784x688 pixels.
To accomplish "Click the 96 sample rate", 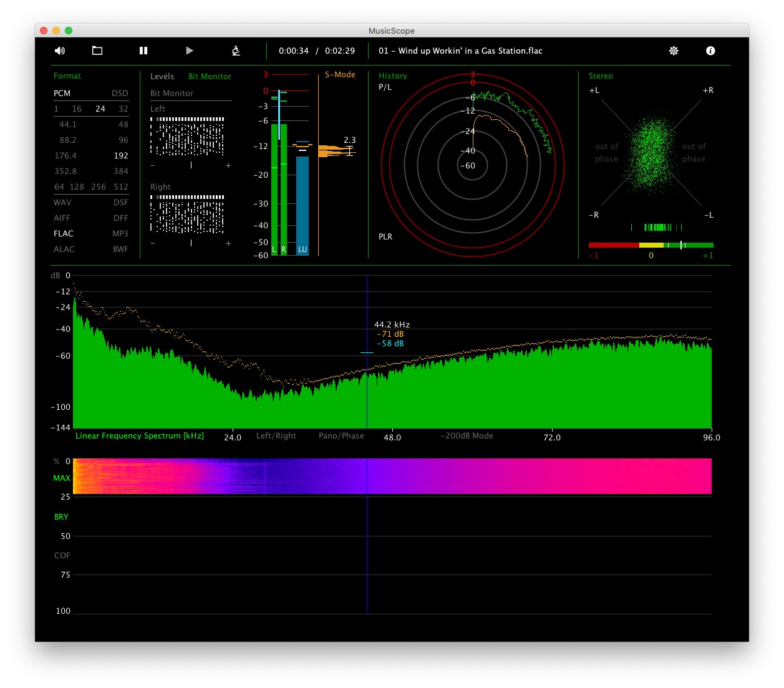I will click(123, 140).
